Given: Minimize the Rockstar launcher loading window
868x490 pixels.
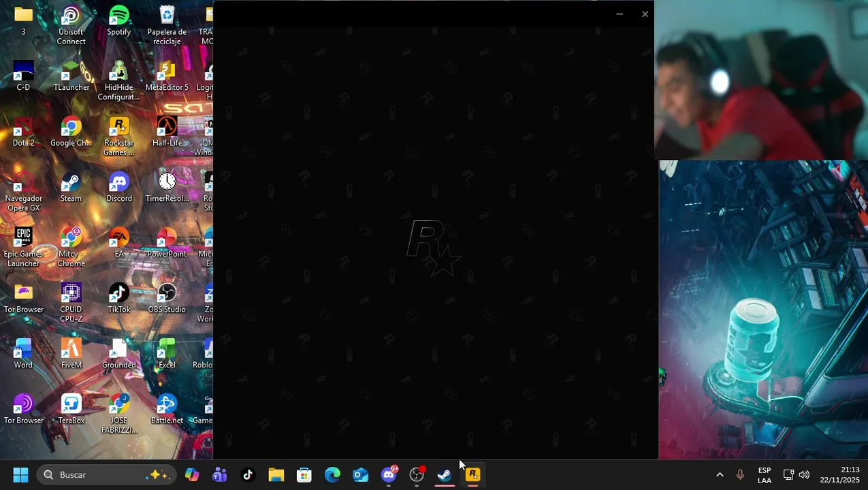Looking at the screenshot, I should click(619, 14).
